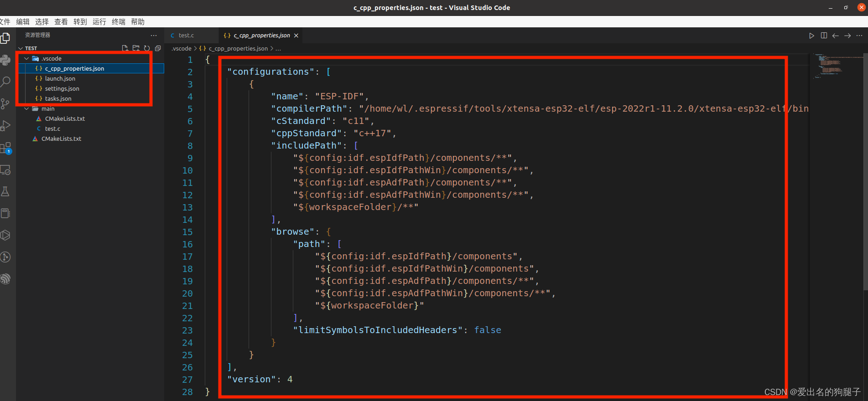Screen dimensions: 868x401
Task: Click the "version" key on line 27
Action: 251,379
